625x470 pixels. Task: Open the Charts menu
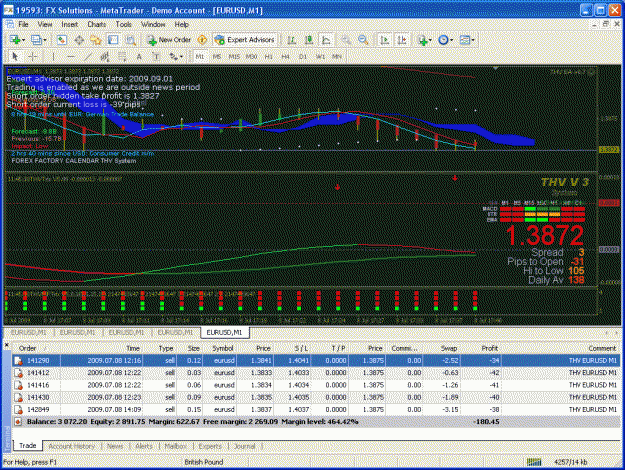tap(96, 24)
